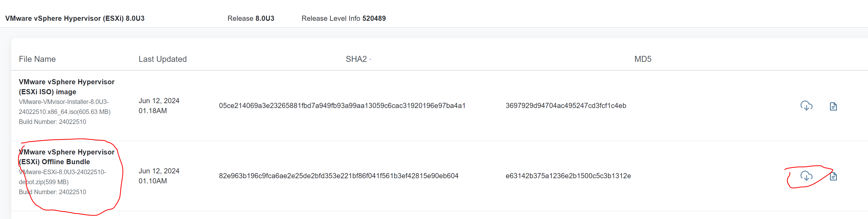This screenshot has width=868, height=219.
Task: Click the VMware-VMvisor-Installer ISO filename
Action: pos(65,106)
